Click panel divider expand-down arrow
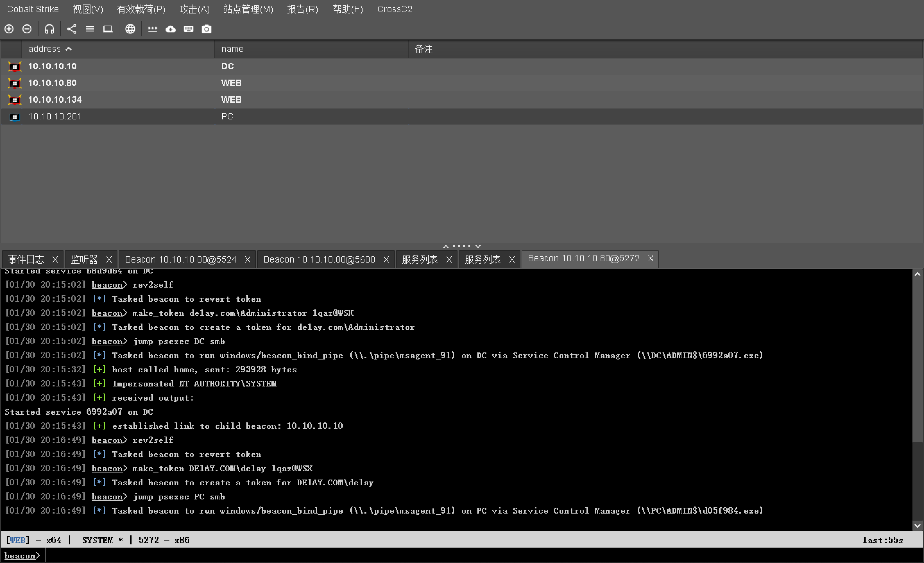The width and height of the screenshot is (924, 563). coord(478,247)
